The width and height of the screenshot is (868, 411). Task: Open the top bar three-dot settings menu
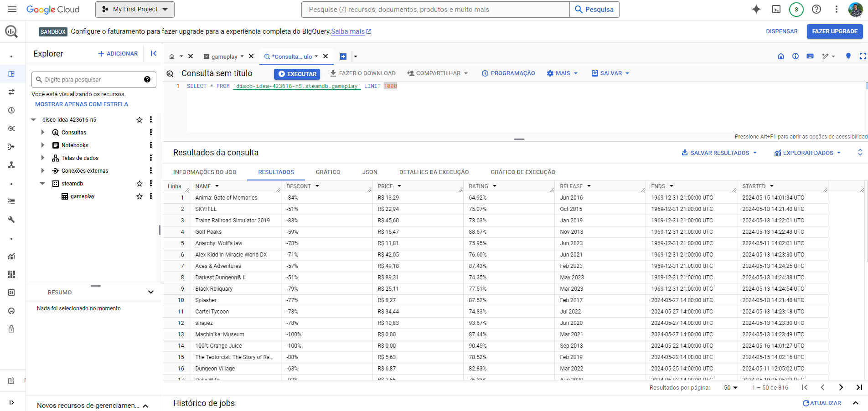[836, 9]
